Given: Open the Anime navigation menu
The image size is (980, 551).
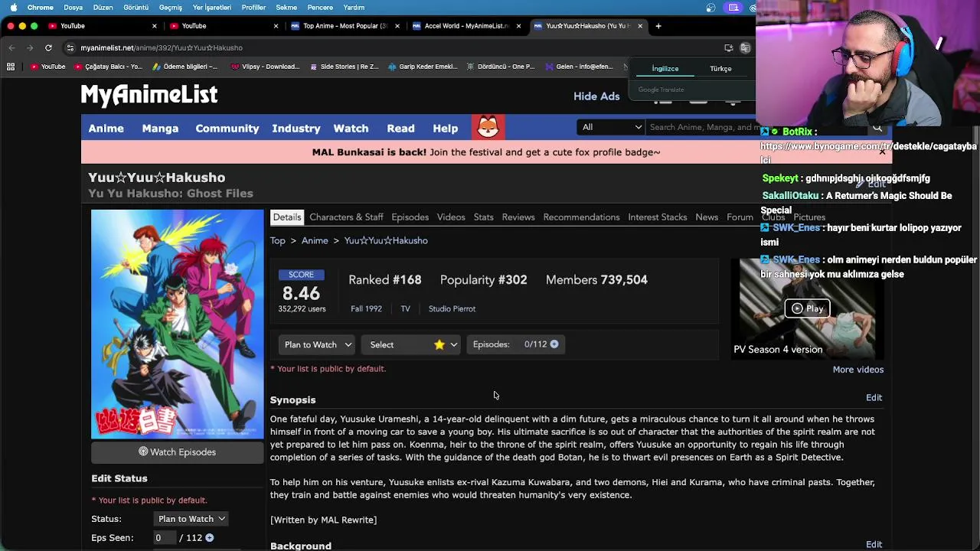Looking at the screenshot, I should tap(106, 129).
